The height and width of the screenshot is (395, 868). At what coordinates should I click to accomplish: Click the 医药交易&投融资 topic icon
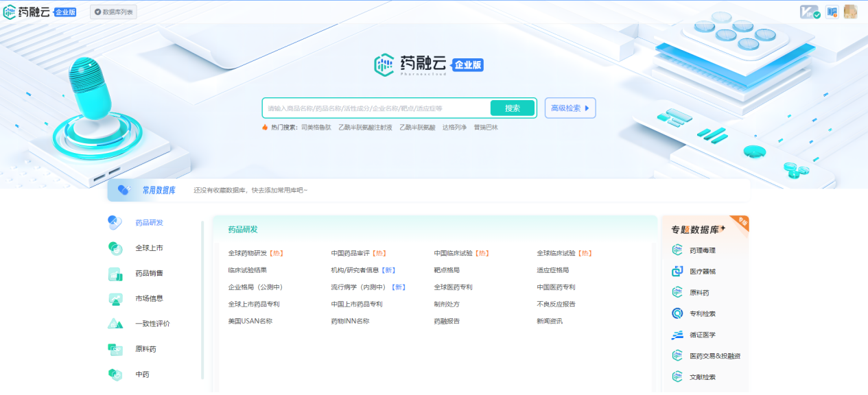point(677,356)
